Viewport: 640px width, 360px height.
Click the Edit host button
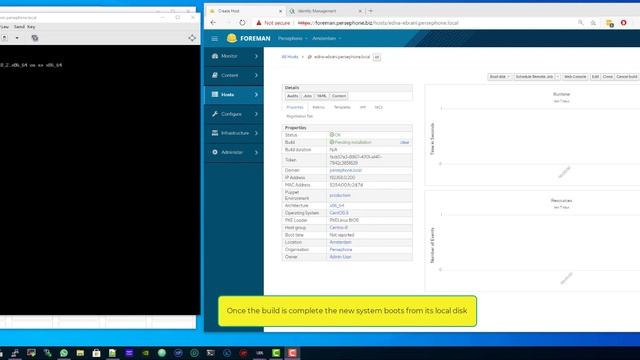(x=595, y=77)
